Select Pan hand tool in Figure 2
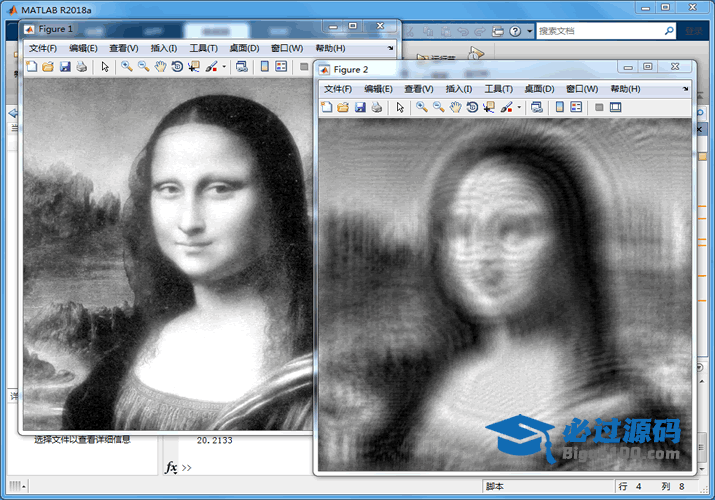715x500 pixels. (455, 107)
